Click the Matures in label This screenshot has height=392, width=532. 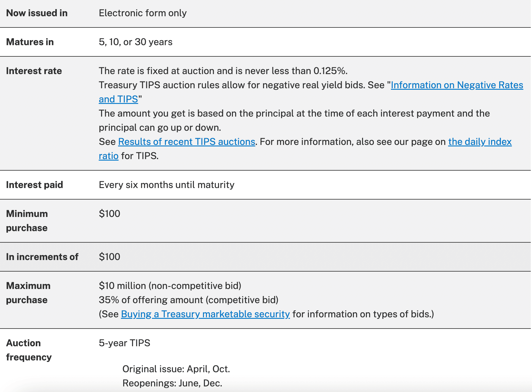[x=30, y=42]
